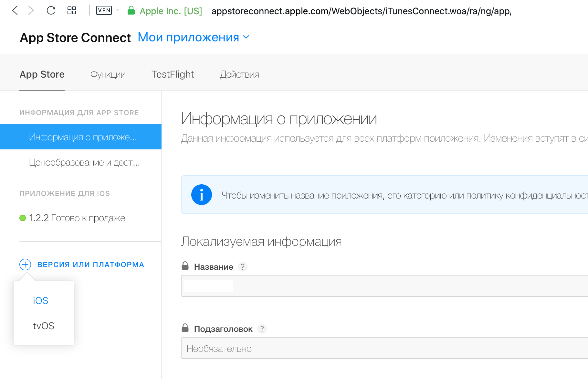Focus the appstoreconnect.apple.com address field
This screenshot has width=588, height=379.
click(361, 11)
